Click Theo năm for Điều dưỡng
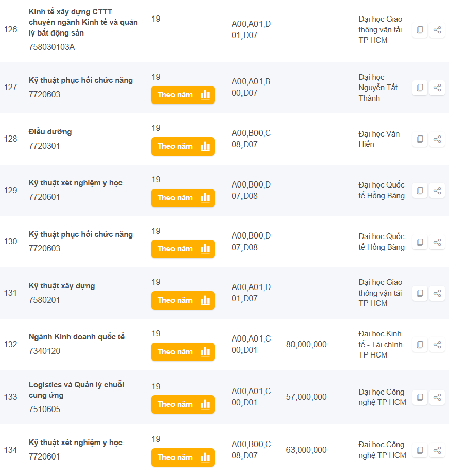449x476 pixels. [x=183, y=146]
